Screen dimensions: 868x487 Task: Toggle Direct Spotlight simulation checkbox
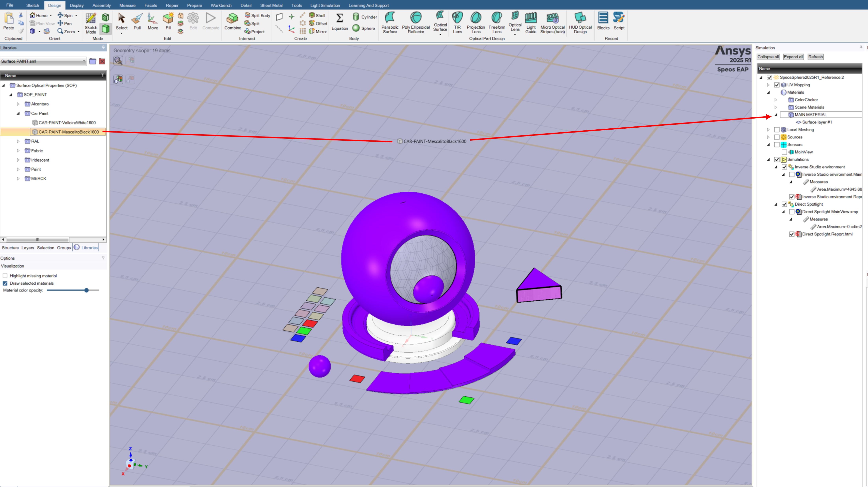784,204
